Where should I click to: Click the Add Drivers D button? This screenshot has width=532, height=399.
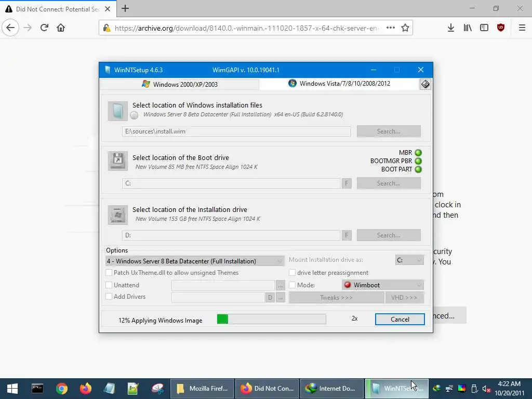click(270, 298)
